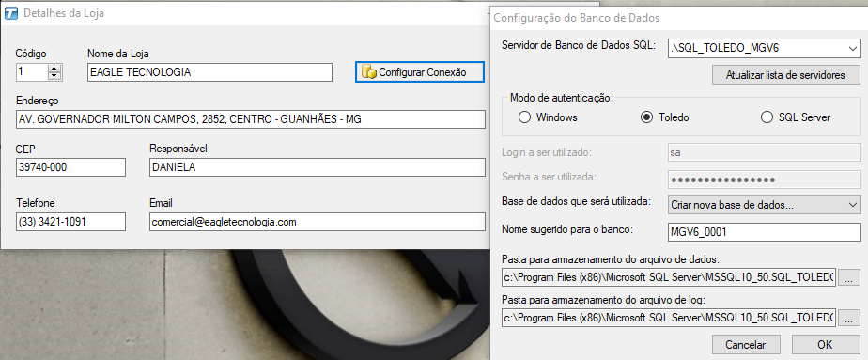
Task: Browse for data file storage folder
Action: tap(849, 278)
